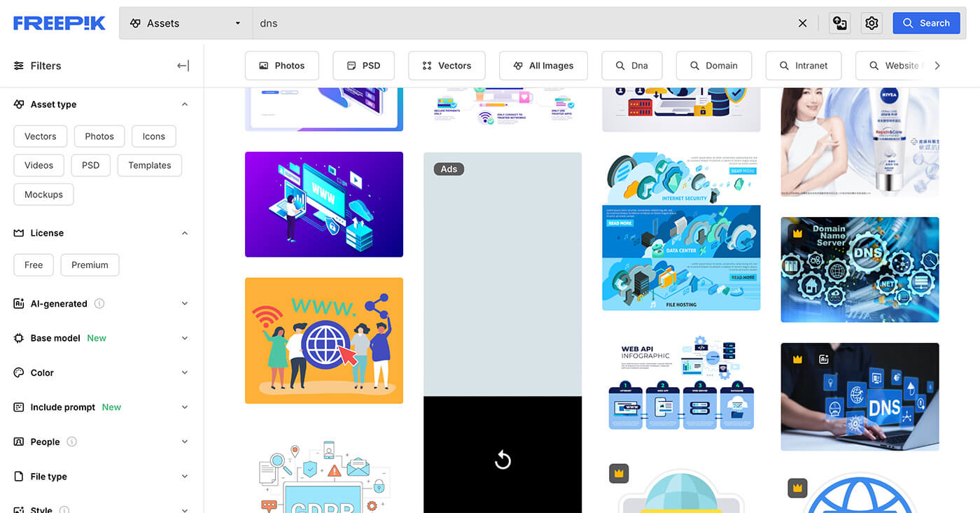Viewport: 980px width, 513px height.
Task: Click the Filters sliders icon
Action: coord(19,66)
